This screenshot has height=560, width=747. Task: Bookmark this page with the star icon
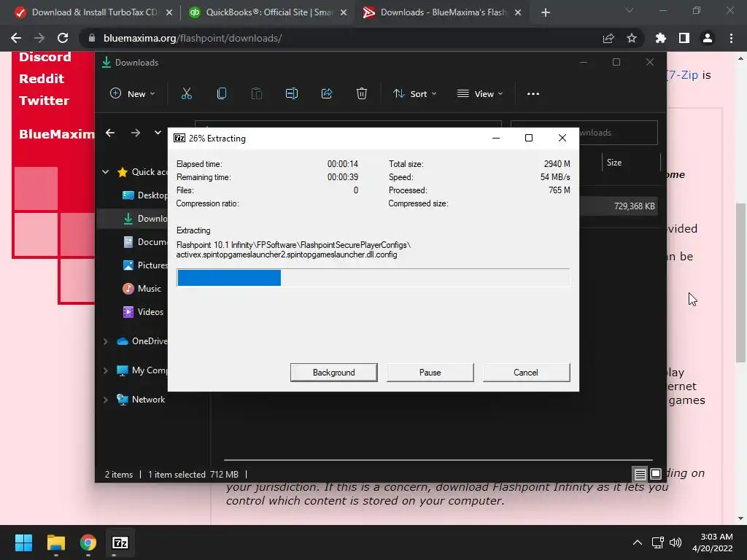(x=632, y=38)
